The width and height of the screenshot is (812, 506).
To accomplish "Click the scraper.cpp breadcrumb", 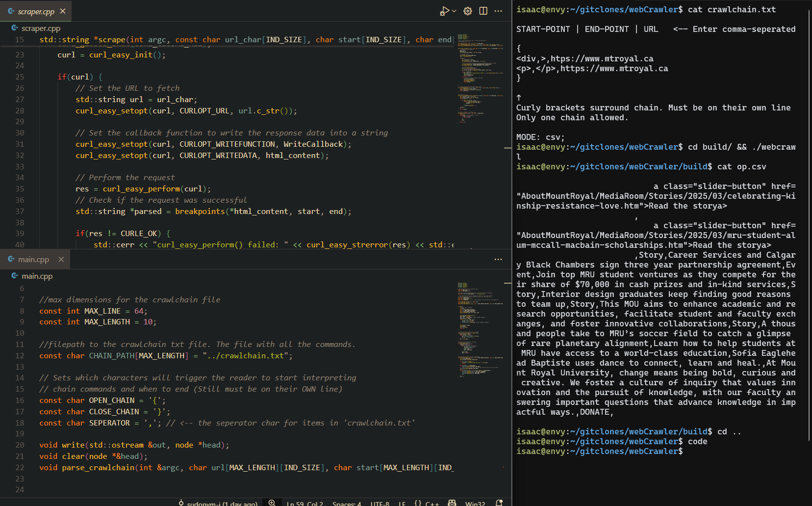I will point(41,28).
